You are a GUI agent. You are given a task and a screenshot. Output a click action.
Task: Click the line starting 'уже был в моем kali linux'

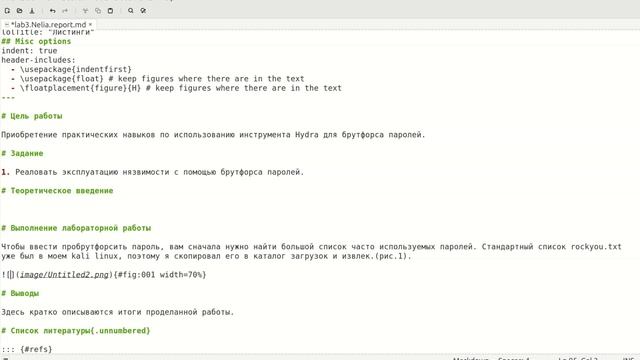point(206,256)
